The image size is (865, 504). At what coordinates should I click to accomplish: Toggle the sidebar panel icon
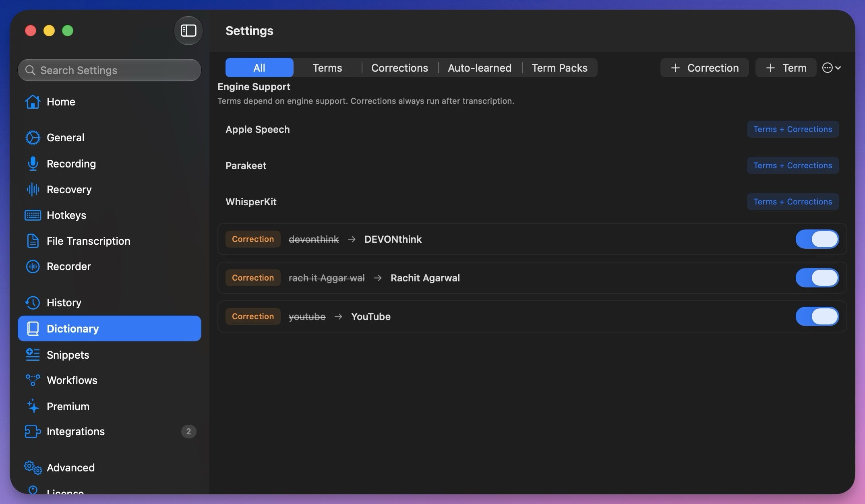[188, 31]
